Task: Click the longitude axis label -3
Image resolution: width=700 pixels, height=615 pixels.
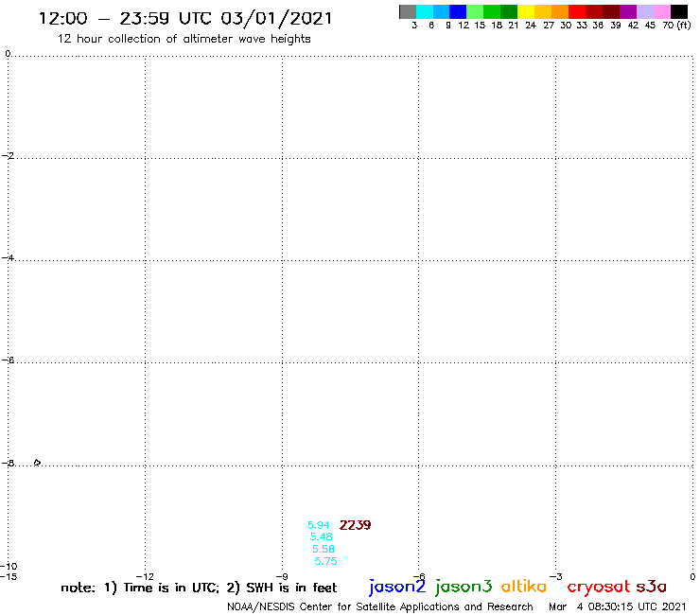Action: [x=556, y=576]
